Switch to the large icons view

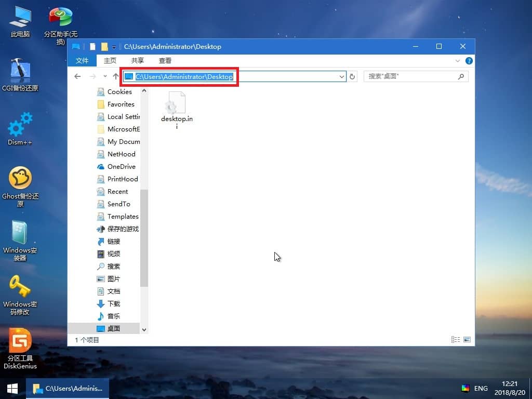tap(467, 340)
